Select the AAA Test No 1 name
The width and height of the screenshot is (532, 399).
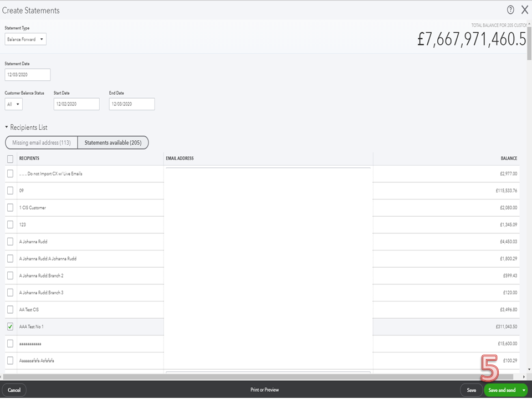pos(32,327)
